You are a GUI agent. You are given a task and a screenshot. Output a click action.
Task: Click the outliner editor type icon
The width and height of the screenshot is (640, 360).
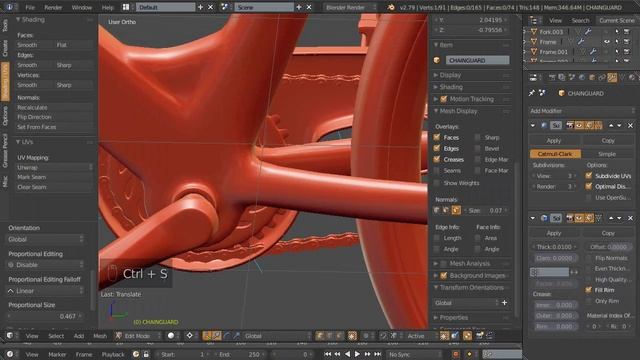point(533,20)
